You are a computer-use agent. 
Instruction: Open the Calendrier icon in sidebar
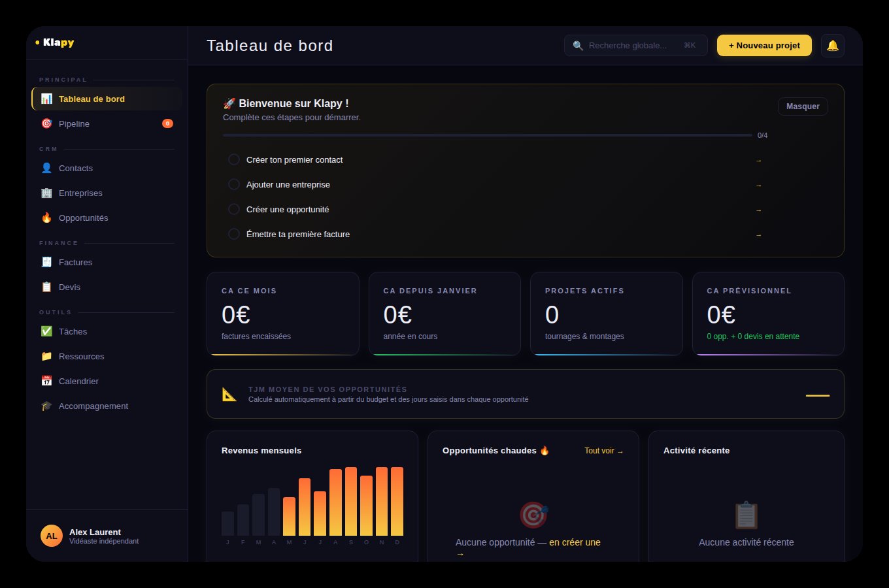[46, 381]
